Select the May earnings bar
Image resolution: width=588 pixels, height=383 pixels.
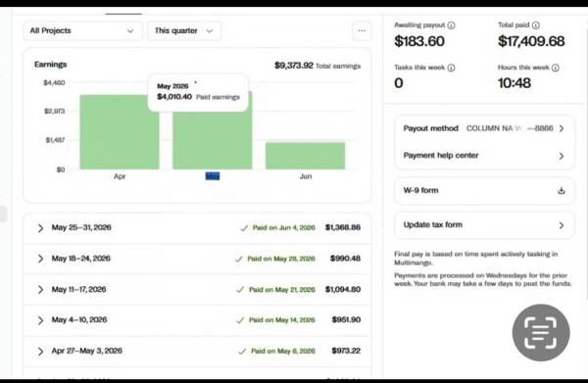pyautogui.click(x=213, y=139)
